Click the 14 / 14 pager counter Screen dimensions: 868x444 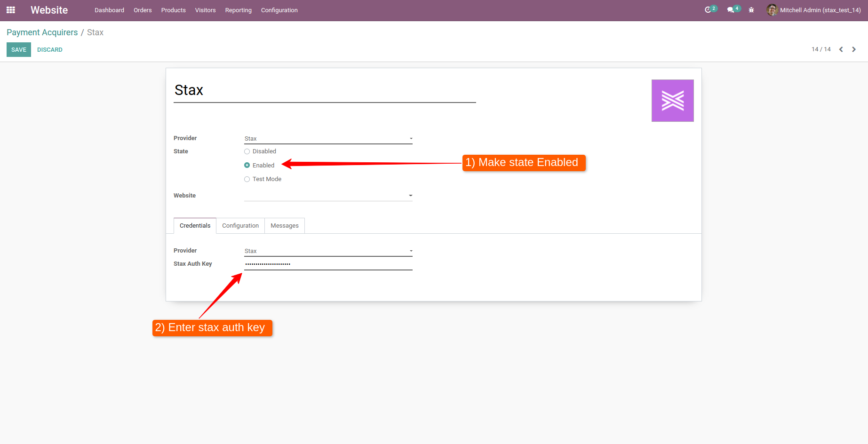(821, 49)
